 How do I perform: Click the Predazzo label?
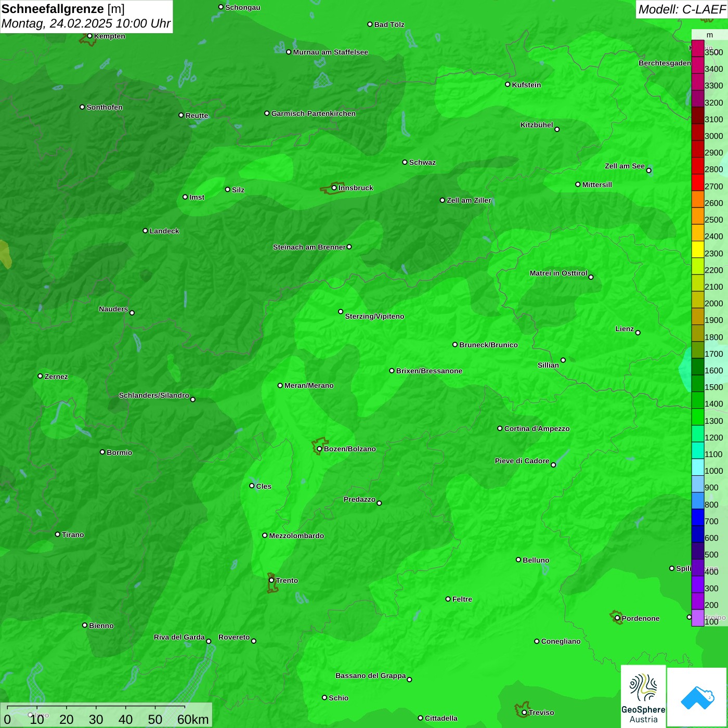tap(359, 499)
